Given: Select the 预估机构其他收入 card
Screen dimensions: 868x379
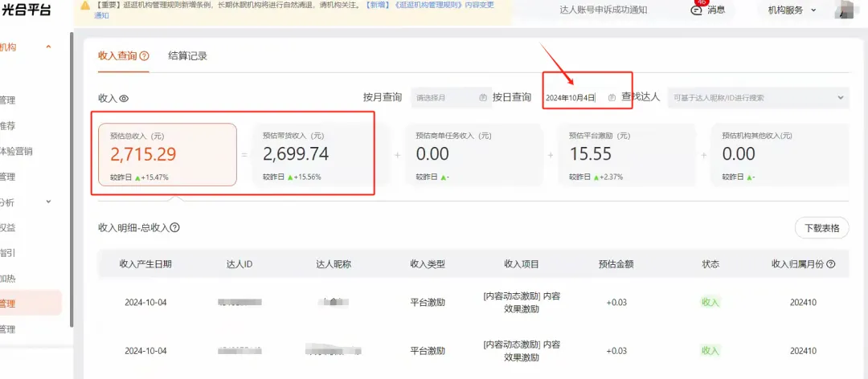Looking at the screenshot, I should click(780, 154).
